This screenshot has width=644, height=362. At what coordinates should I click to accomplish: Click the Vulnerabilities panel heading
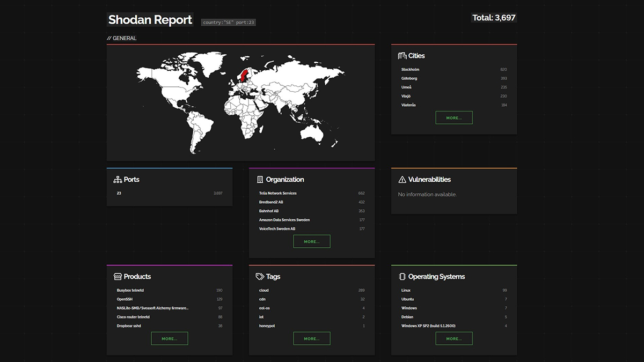(429, 180)
